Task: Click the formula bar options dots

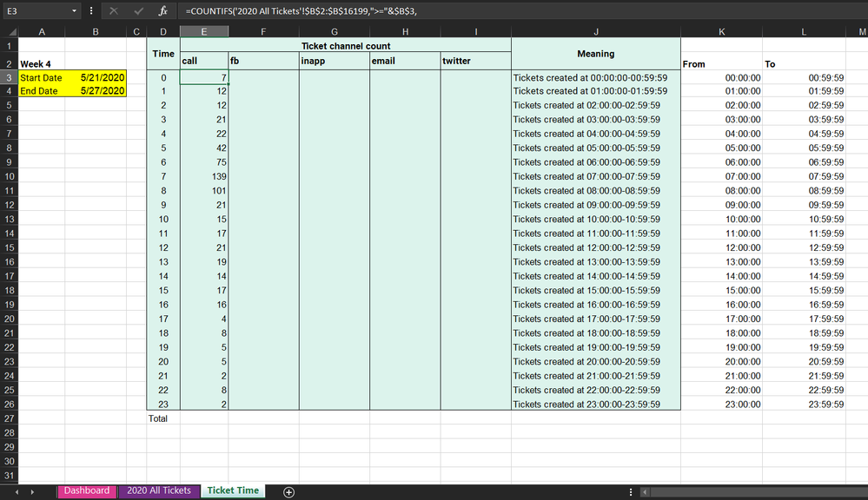Action: tap(91, 11)
